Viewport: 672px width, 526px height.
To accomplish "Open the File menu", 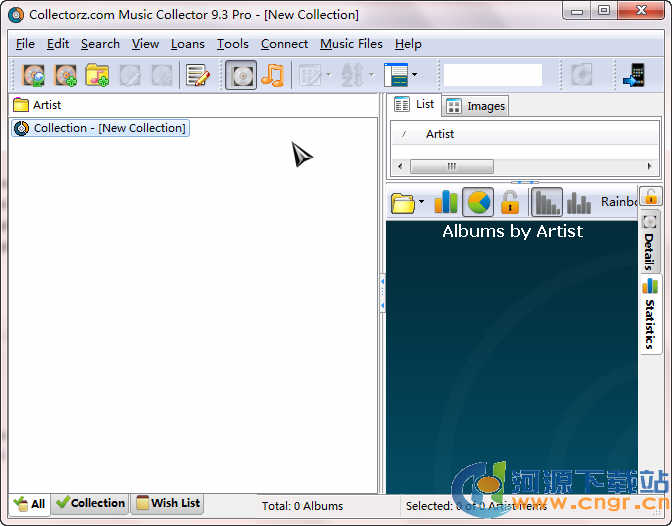I will click(x=25, y=44).
